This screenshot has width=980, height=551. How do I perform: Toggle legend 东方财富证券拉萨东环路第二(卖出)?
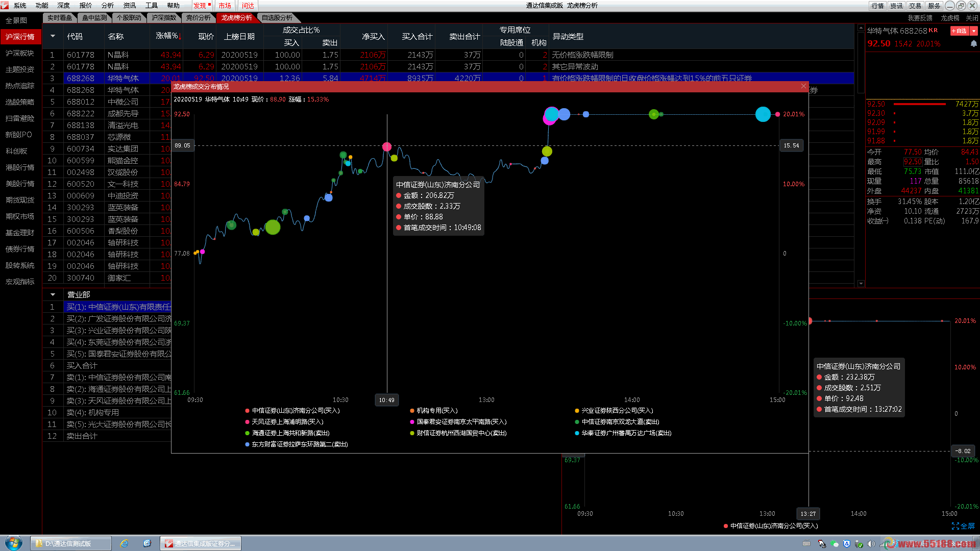click(x=297, y=444)
